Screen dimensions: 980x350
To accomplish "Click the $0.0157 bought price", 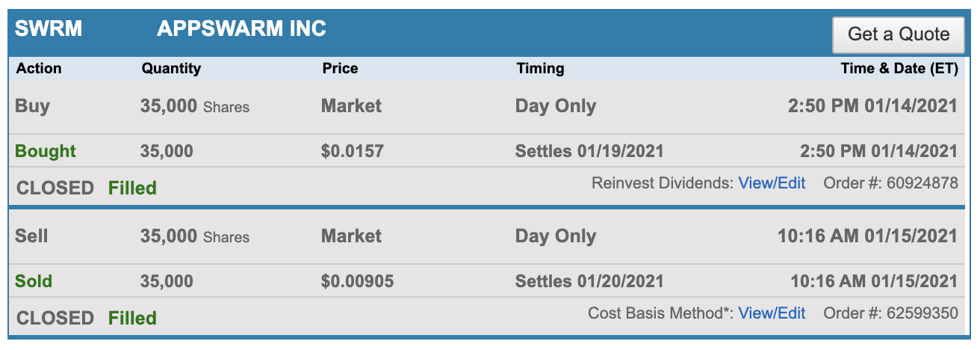I will (352, 151).
